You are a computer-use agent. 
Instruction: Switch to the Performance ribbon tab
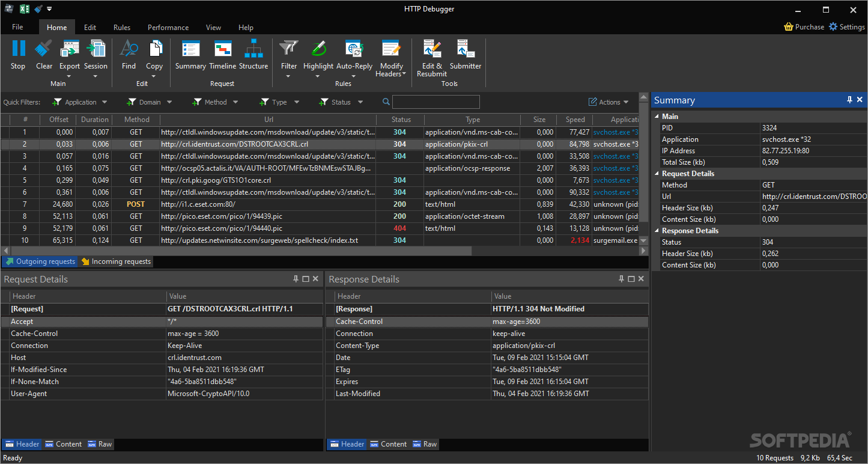point(168,27)
